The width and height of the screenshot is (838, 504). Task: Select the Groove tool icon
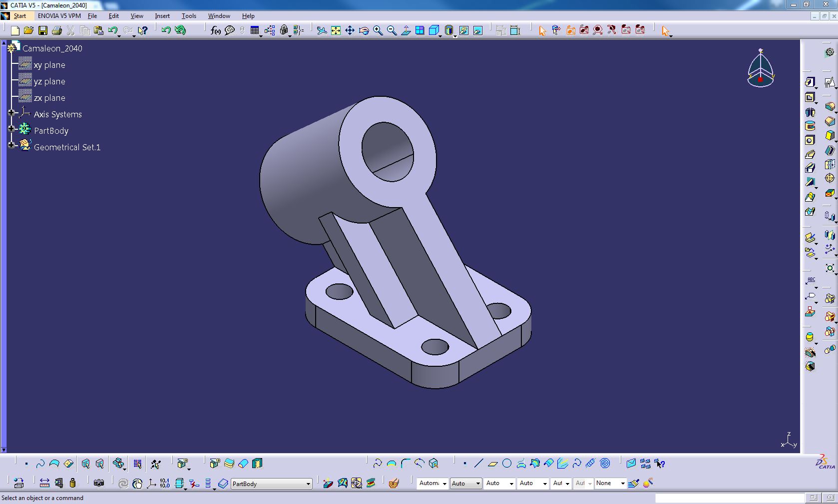[x=810, y=126]
